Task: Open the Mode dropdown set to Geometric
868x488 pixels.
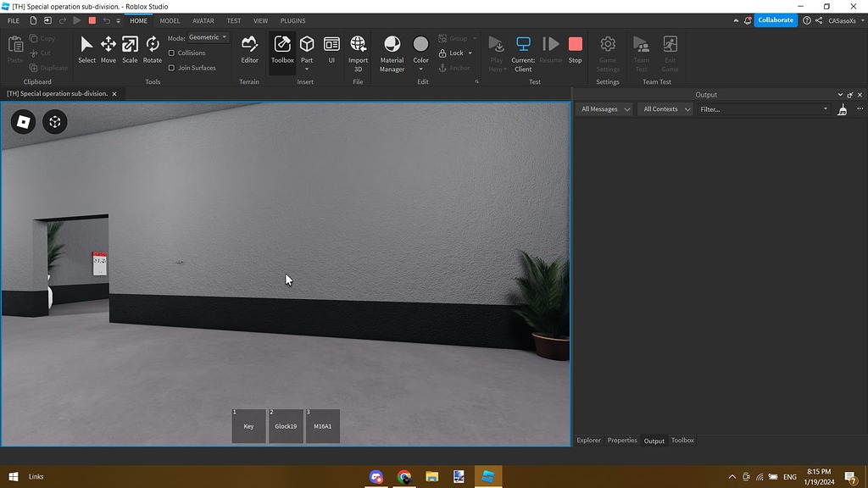Action: [x=207, y=36]
